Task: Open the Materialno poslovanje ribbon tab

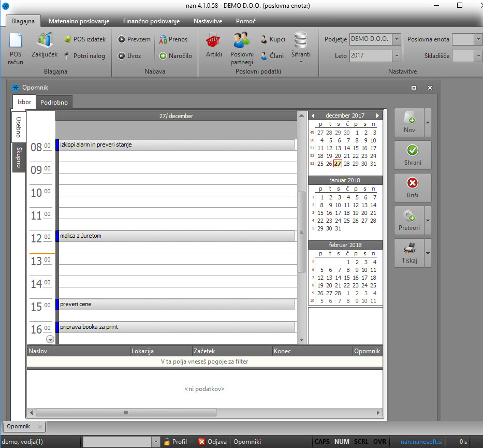Action: [79, 21]
